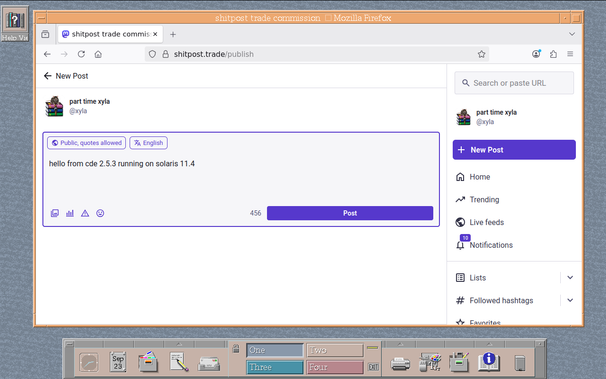This screenshot has width=606, height=379.
Task: Reload the current page
Action: coord(81,54)
